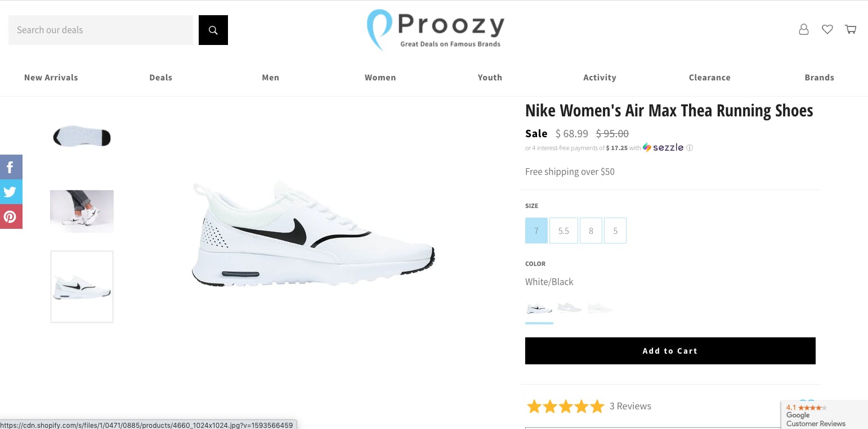The width and height of the screenshot is (868, 429).
Task: Open the account icon
Action: click(x=803, y=29)
